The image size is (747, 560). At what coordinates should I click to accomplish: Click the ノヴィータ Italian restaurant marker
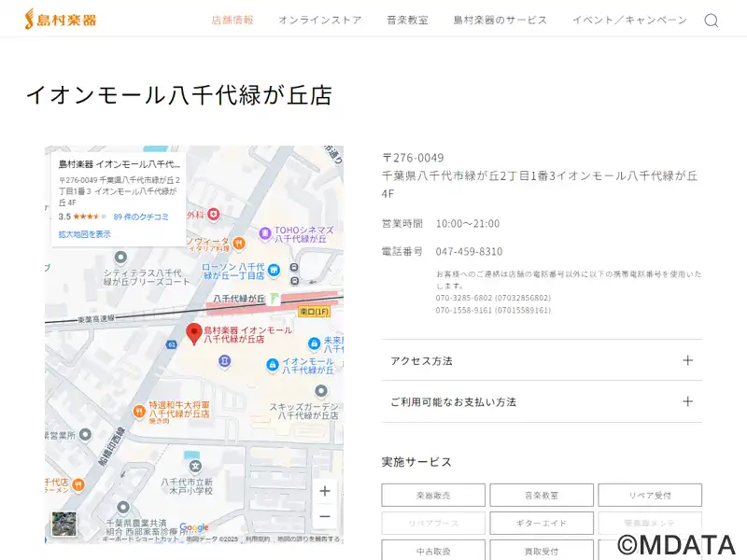point(239,244)
